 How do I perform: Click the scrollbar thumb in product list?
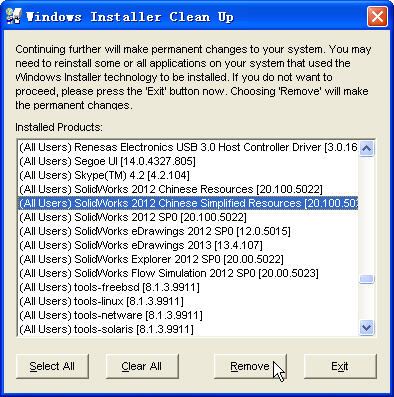pyautogui.click(x=367, y=279)
